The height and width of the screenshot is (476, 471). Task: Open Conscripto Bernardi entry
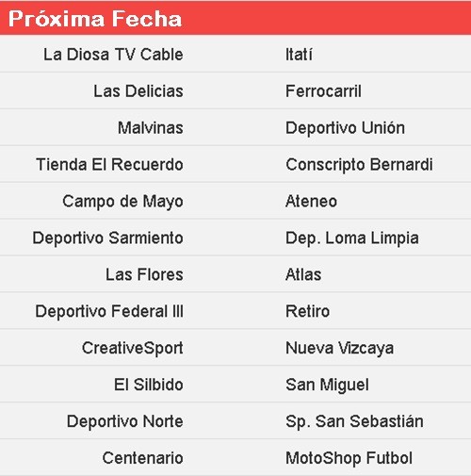(x=359, y=165)
